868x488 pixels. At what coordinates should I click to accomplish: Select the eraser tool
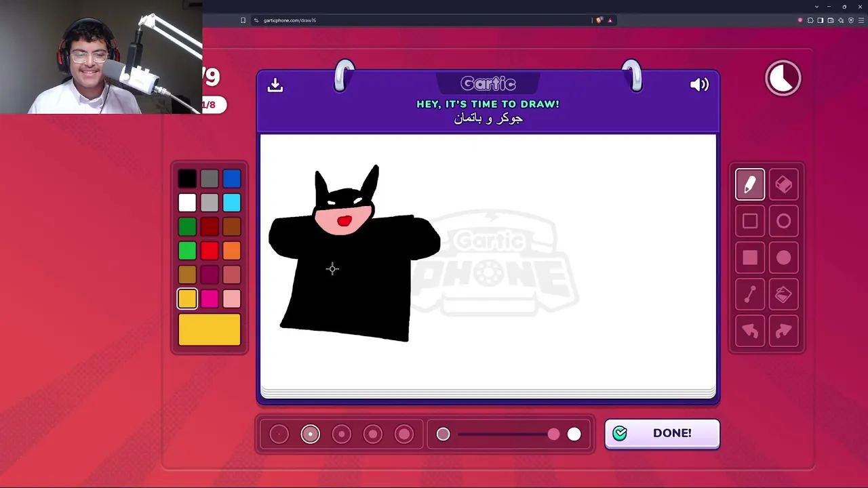coord(783,184)
